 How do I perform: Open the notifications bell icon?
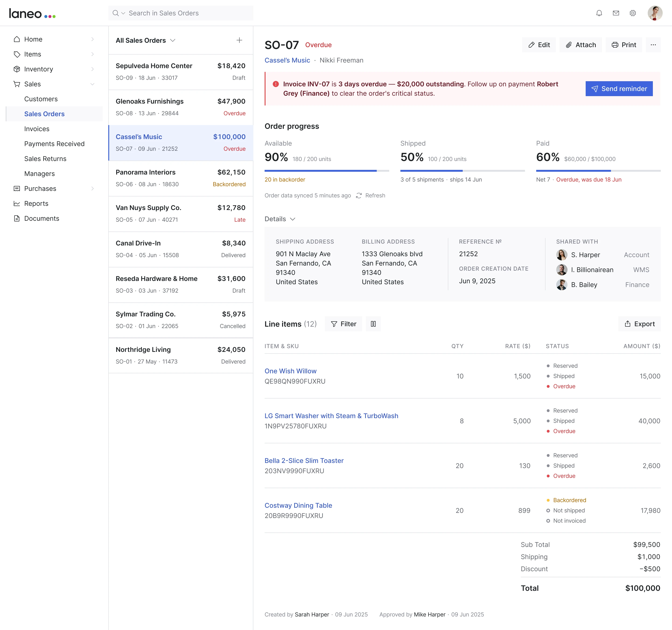599,13
